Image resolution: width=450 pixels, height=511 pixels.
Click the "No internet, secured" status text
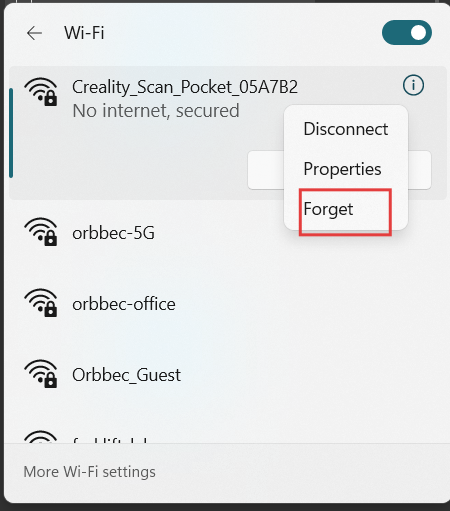(x=156, y=111)
